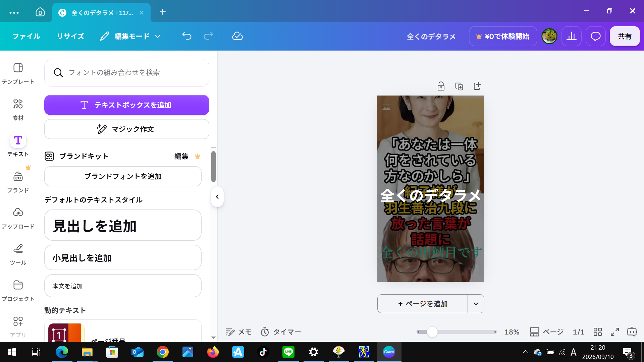Click the undo arrow icon
This screenshot has width=644, height=362.
[x=187, y=36]
